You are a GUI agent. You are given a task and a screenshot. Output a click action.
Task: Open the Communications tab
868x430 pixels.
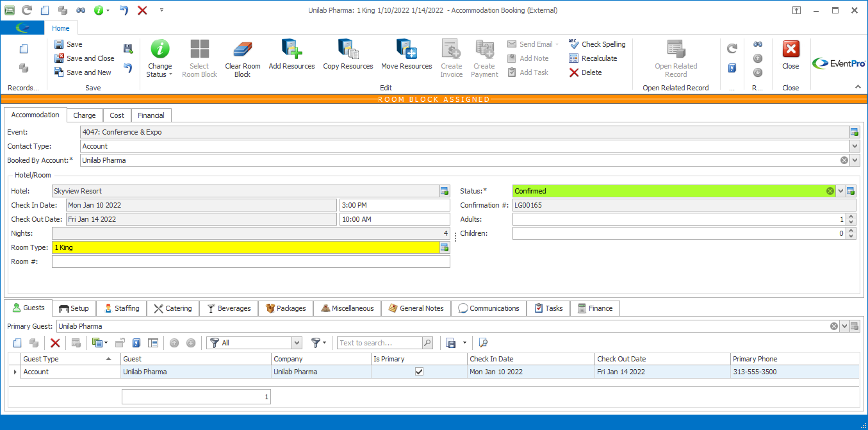489,308
